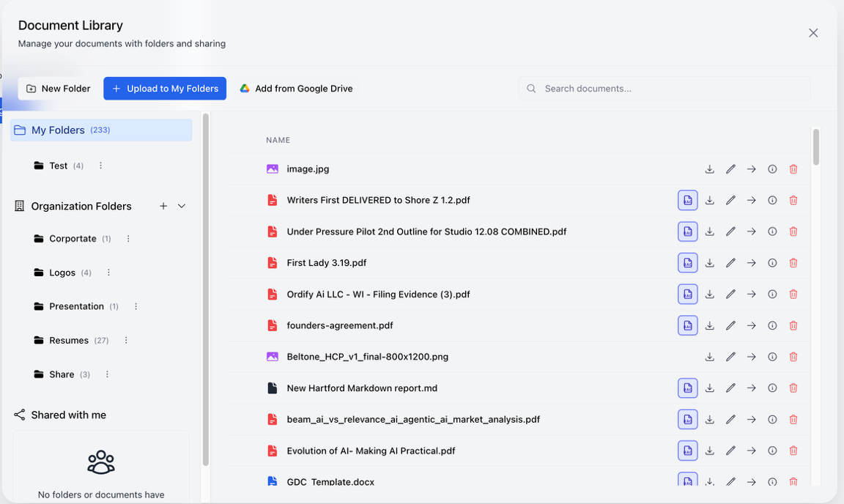Image resolution: width=844 pixels, height=504 pixels.
Task: Download image.jpg using its download icon
Action: 709,168
